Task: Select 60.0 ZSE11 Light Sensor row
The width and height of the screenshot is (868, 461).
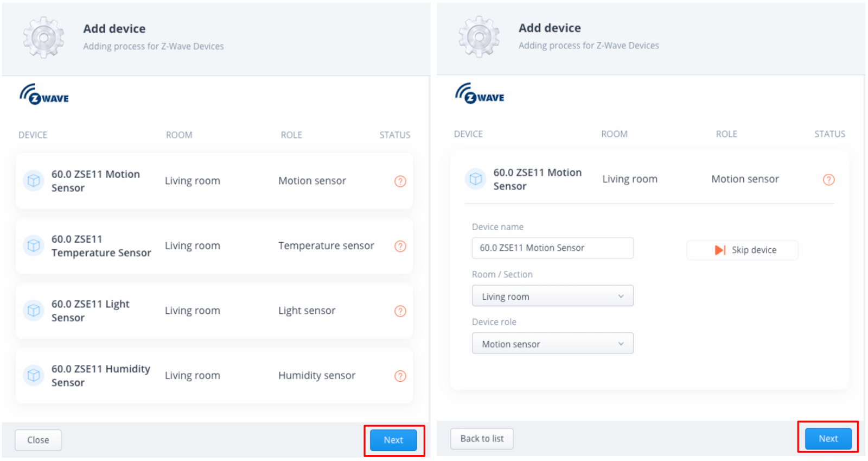Action: click(214, 311)
